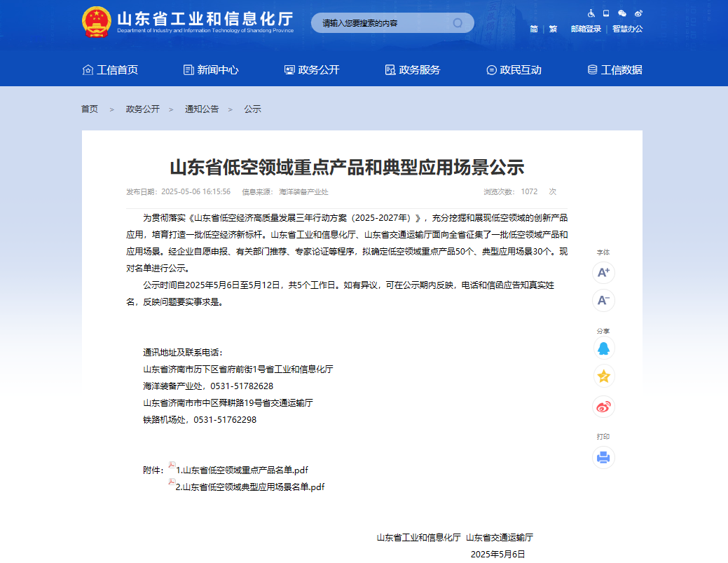Switch to Traditional Chinese (繁)

[x=553, y=29]
